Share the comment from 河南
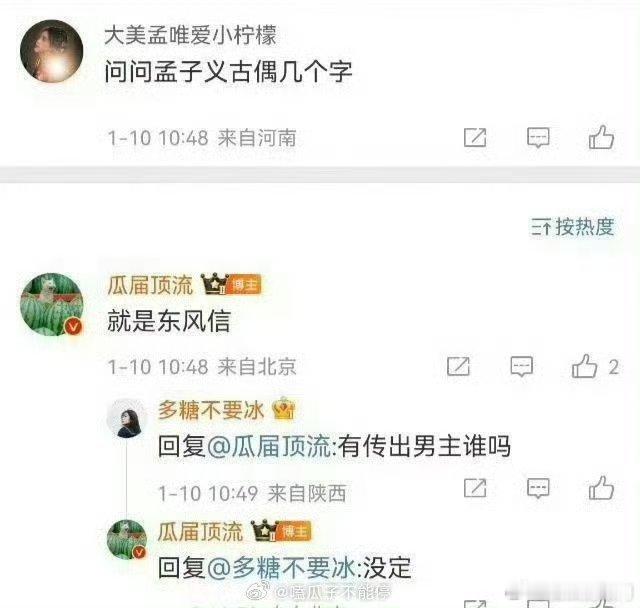Screen dimensions: 640x608 [475, 137]
